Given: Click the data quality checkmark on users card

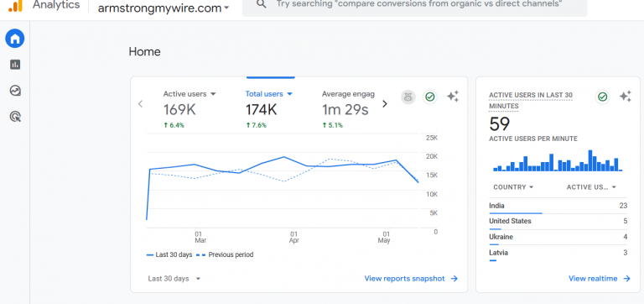Looking at the screenshot, I should [x=430, y=97].
